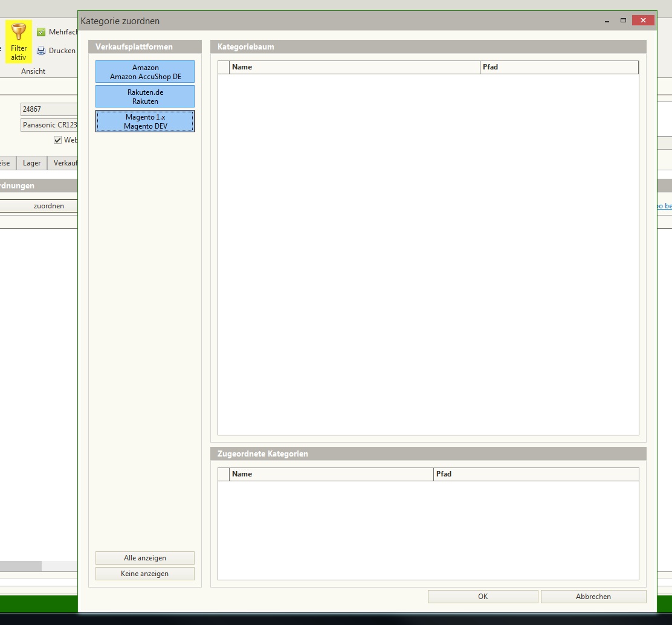
Task: Confirm the dialog with OK
Action: point(482,597)
